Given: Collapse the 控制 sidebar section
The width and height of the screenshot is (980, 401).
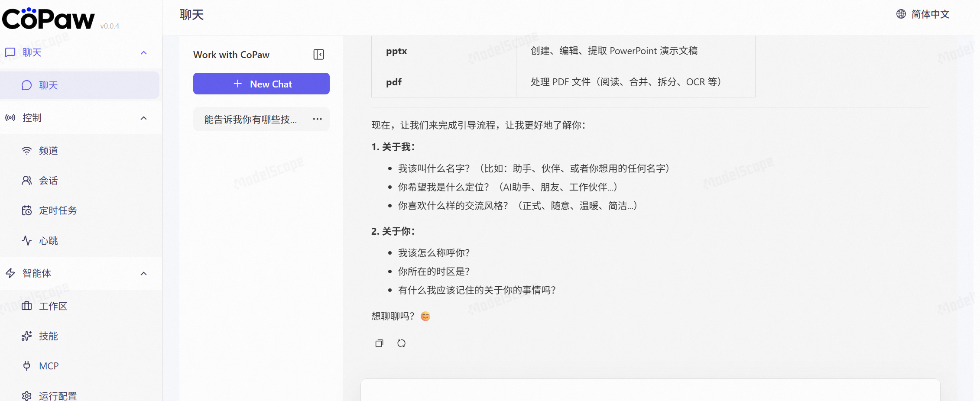Looking at the screenshot, I should (144, 118).
